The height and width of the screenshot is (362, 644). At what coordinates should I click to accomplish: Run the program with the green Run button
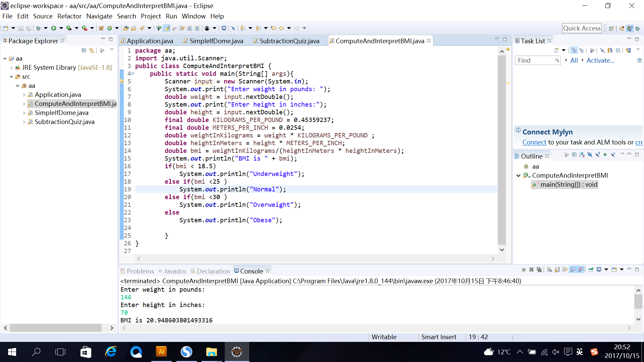pos(54,28)
